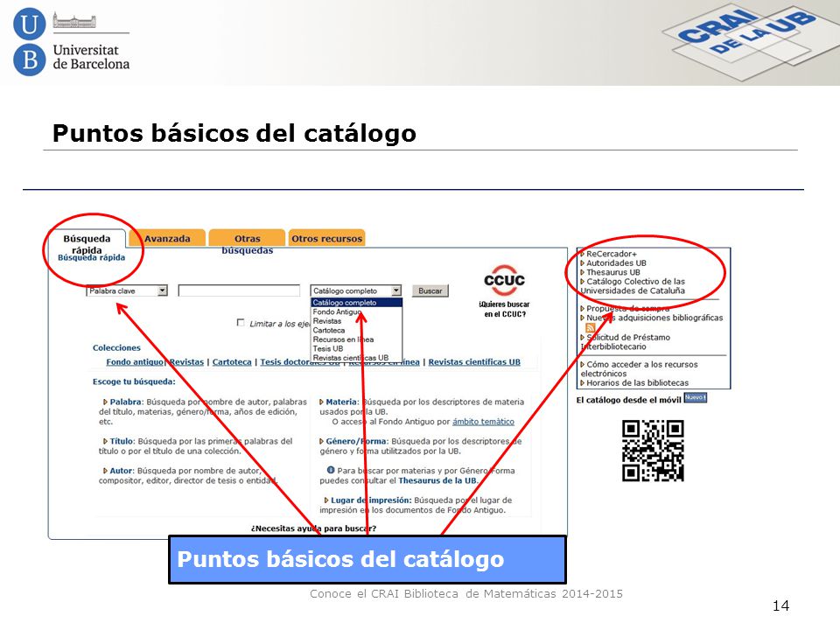Follow the ámbito temático link

point(483,422)
